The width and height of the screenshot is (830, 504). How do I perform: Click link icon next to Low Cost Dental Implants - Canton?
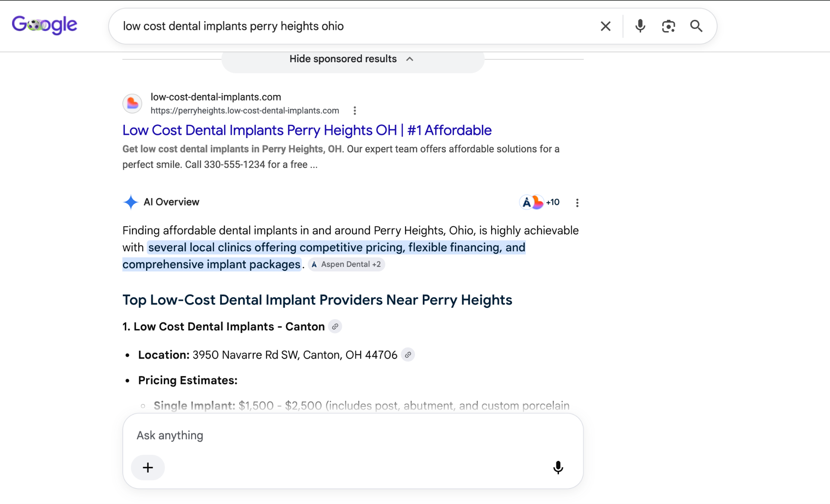pyautogui.click(x=335, y=326)
